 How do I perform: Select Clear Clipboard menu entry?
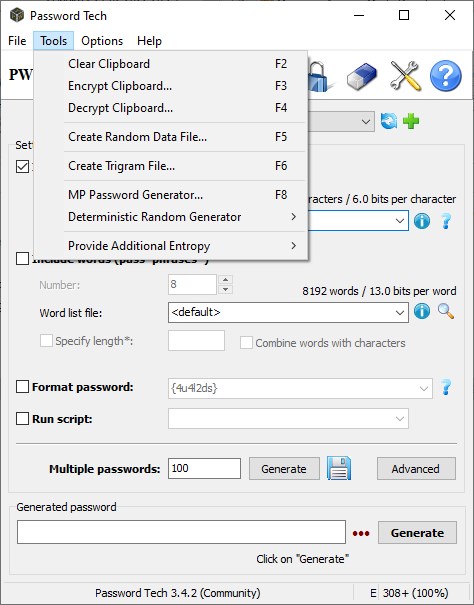[x=171, y=64]
